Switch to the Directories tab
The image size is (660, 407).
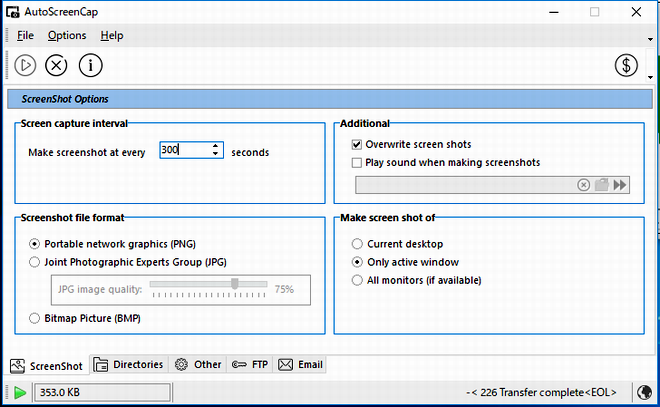coord(129,364)
